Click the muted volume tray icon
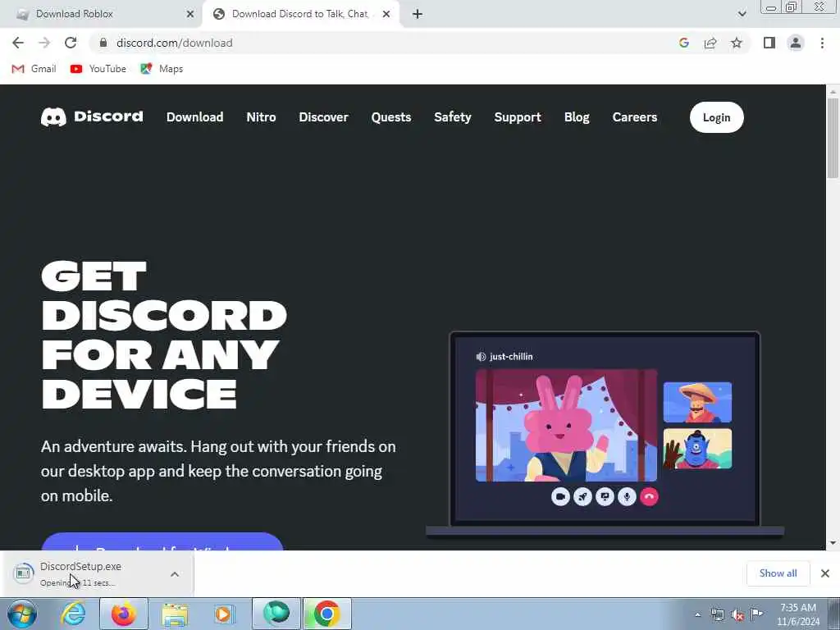Viewport: 840px width, 630px height. (737, 615)
